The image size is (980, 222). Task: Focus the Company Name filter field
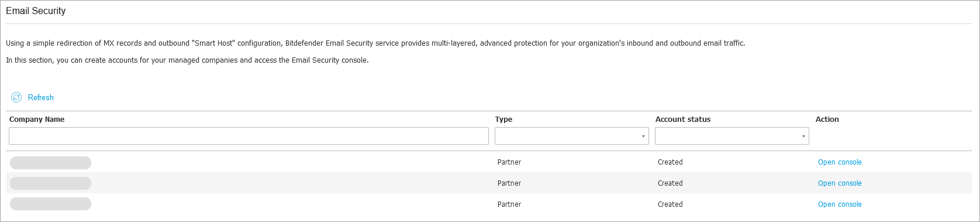click(249, 136)
